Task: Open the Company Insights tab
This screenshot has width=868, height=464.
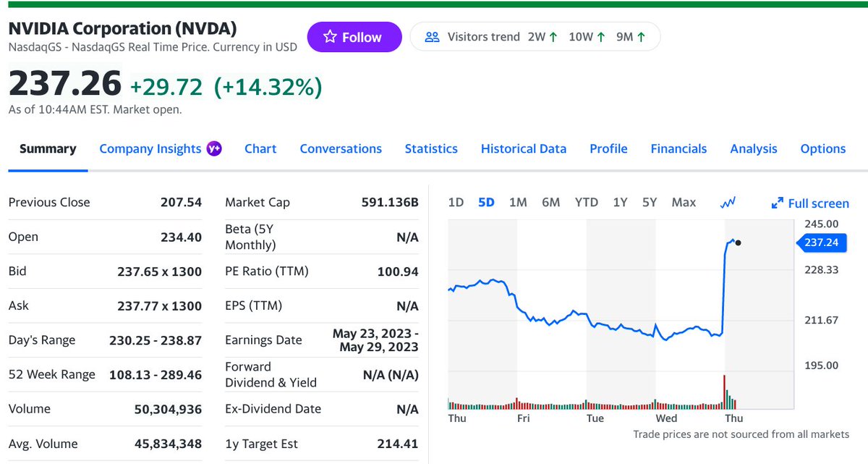Action: pyautogui.click(x=150, y=148)
